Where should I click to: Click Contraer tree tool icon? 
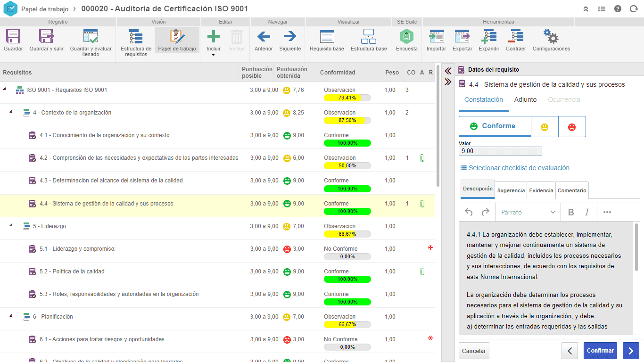(516, 36)
